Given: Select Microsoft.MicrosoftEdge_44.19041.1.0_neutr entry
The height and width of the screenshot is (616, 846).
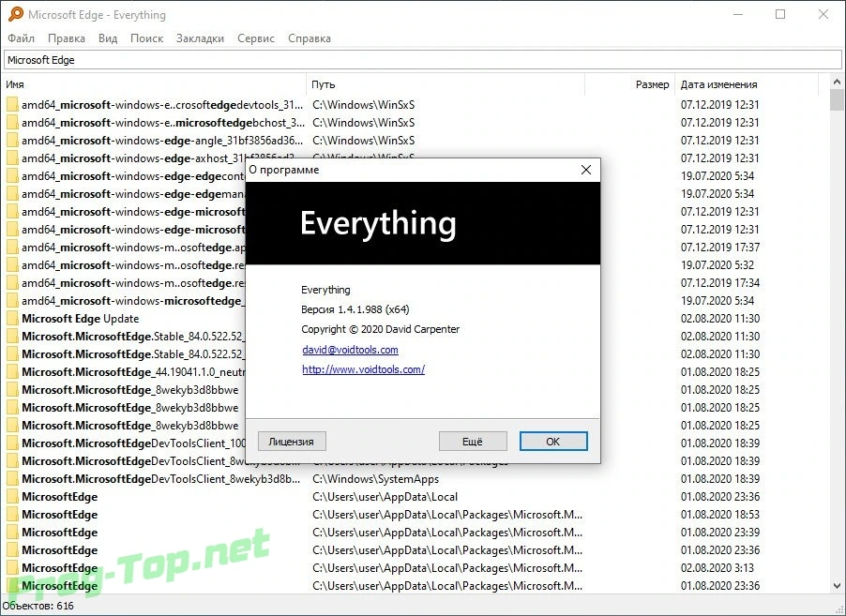Looking at the screenshot, I should pyautogui.click(x=133, y=372).
